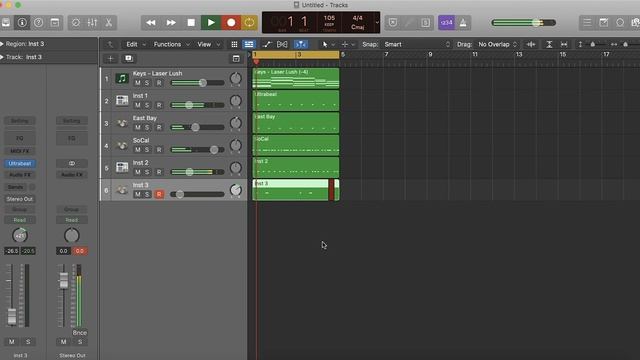Image resolution: width=640 pixels, height=360 pixels.
Task: Click the Bnce bounce button
Action: click(x=79, y=333)
